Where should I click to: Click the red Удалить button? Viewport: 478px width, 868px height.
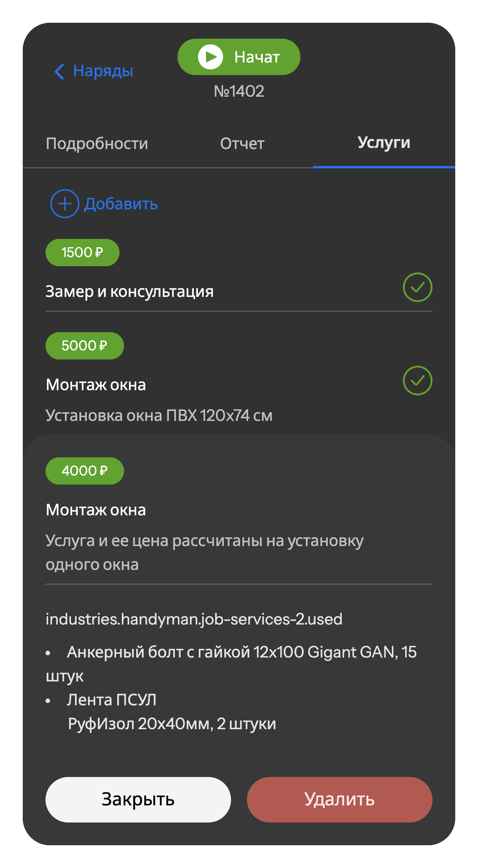[x=340, y=799]
